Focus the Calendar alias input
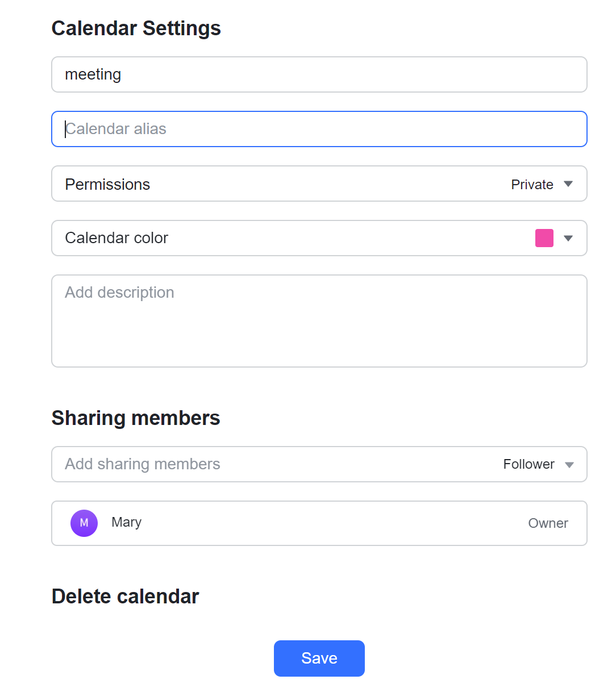Screen dimensions: 616x692 tap(319, 129)
